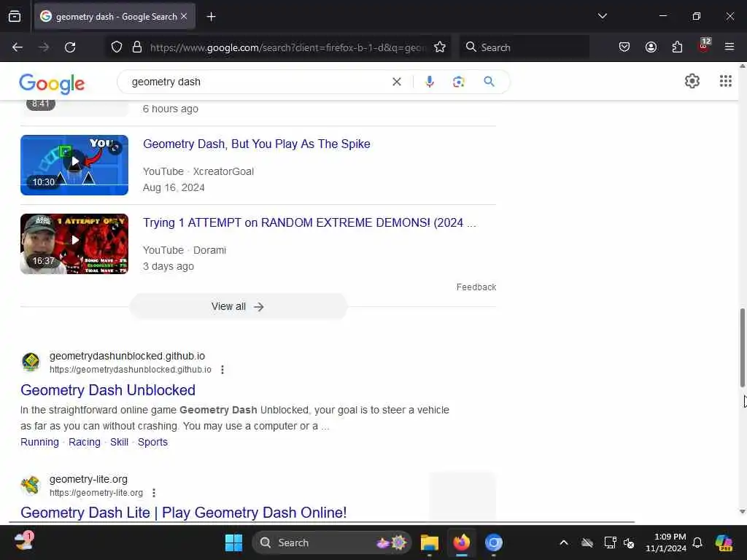The height and width of the screenshot is (560, 747).
Task: Click the Firefox taskbar icon
Action: (x=461, y=542)
